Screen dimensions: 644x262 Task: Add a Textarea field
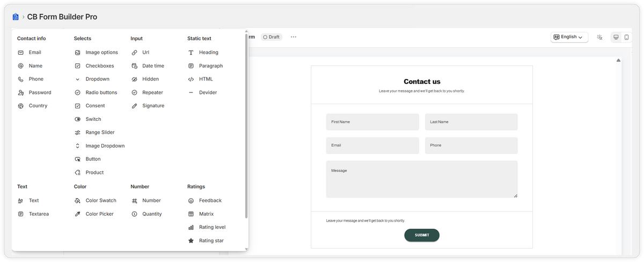click(33, 214)
